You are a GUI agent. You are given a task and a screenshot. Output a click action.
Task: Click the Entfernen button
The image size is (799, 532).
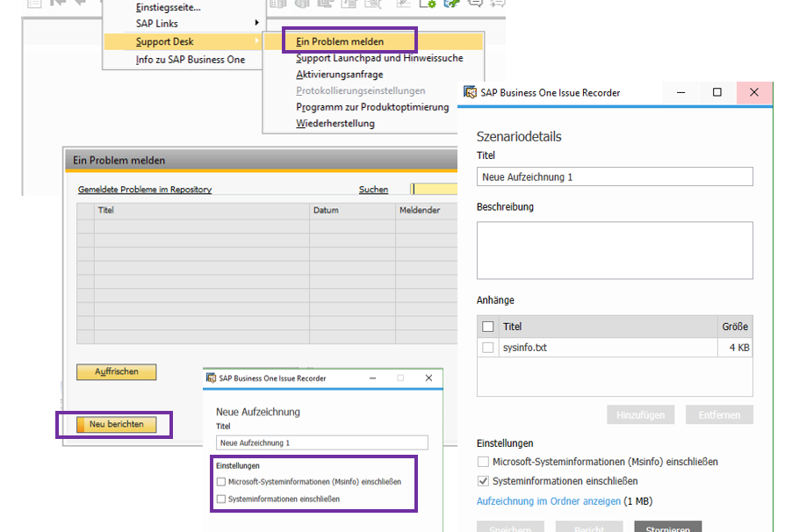click(x=719, y=414)
